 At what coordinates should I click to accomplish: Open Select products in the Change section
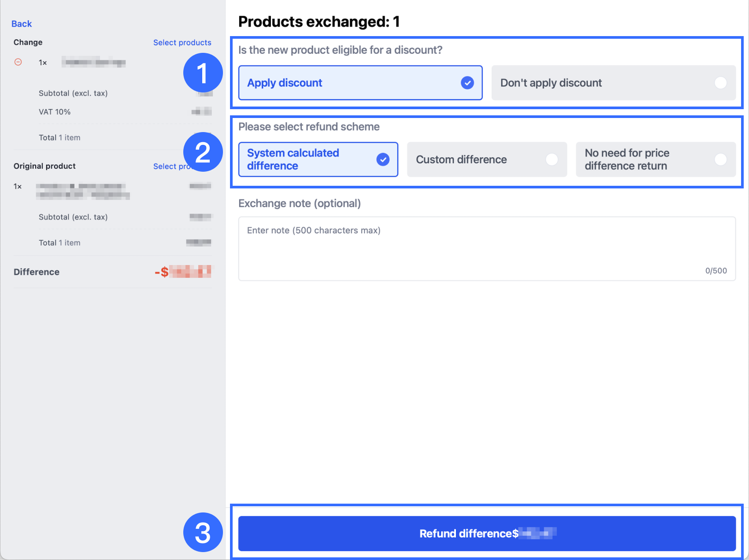[182, 42]
